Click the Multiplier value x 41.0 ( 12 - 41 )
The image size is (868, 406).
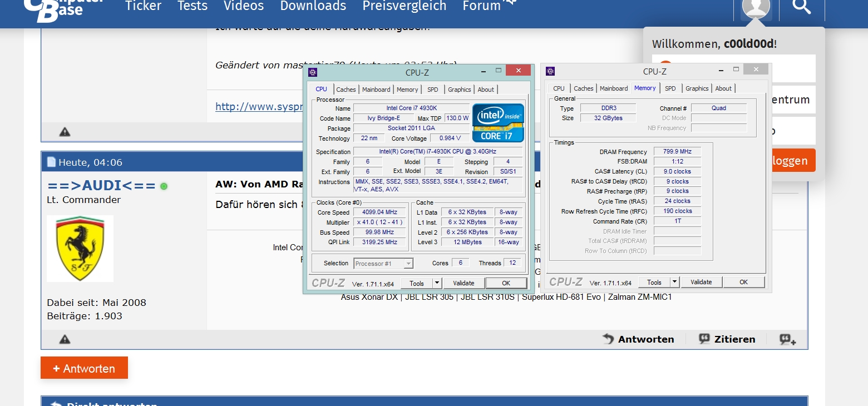(x=380, y=222)
